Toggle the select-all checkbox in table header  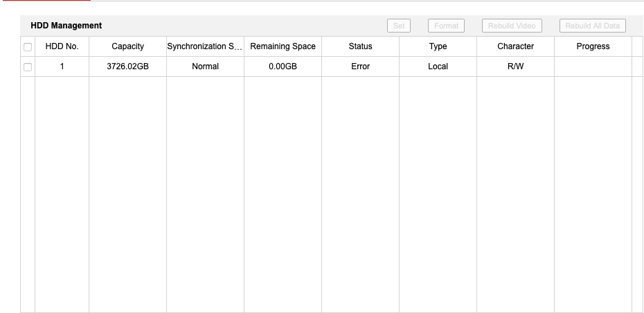coord(28,47)
